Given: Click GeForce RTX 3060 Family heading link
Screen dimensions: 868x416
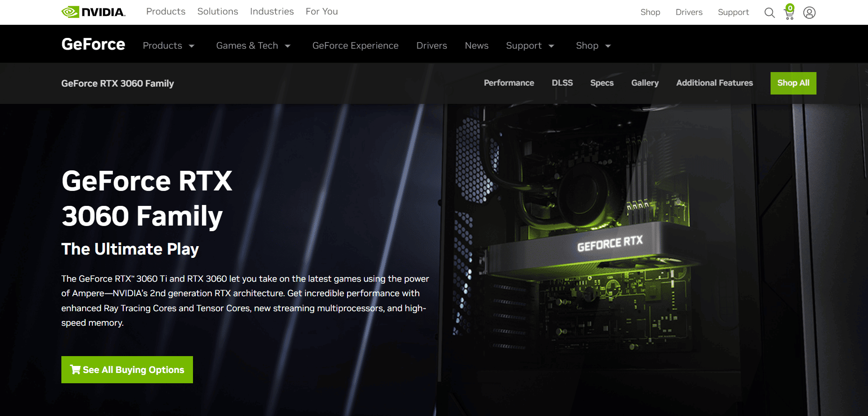Looking at the screenshot, I should [x=118, y=83].
